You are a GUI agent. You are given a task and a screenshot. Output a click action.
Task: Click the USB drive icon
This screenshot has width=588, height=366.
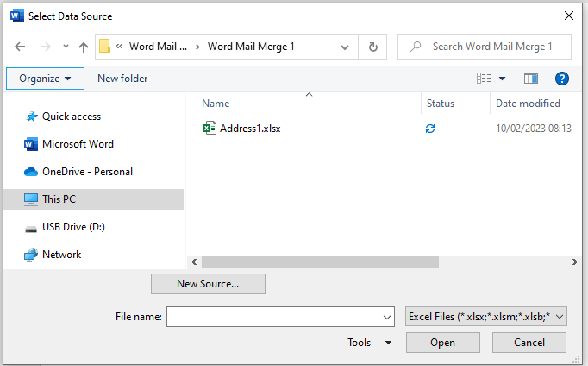(31, 229)
